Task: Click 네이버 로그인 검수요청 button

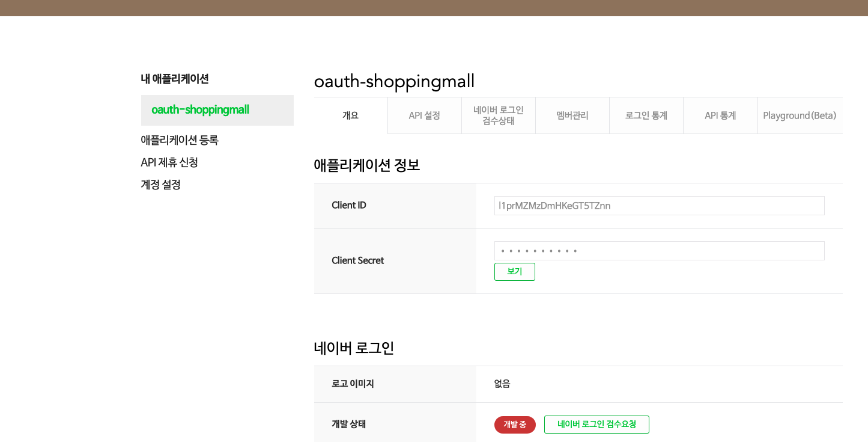Action: point(596,425)
